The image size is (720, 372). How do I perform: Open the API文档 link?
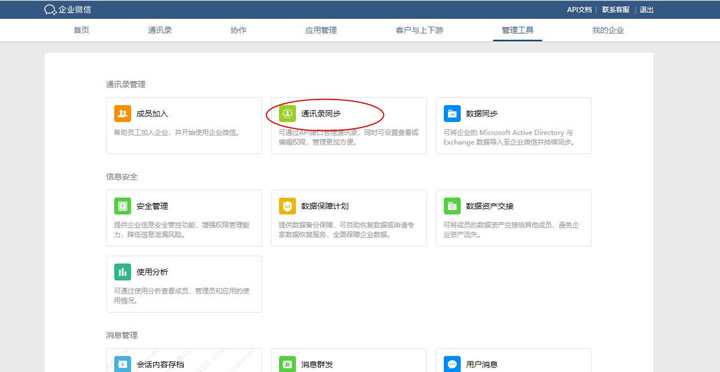(x=579, y=10)
